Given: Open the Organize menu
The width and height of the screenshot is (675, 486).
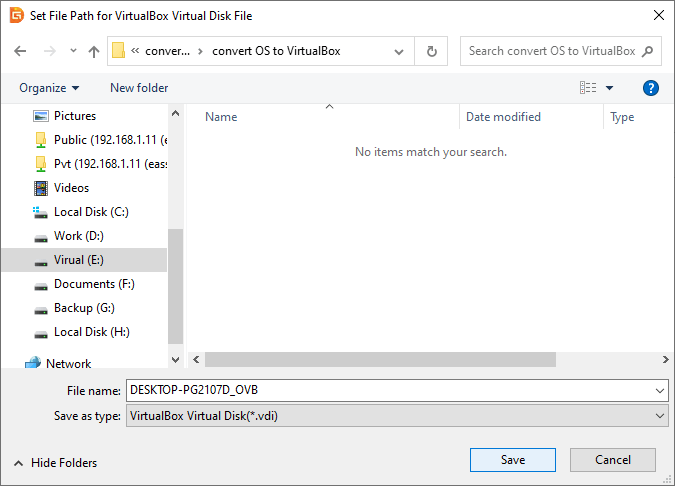Looking at the screenshot, I should point(49,88).
